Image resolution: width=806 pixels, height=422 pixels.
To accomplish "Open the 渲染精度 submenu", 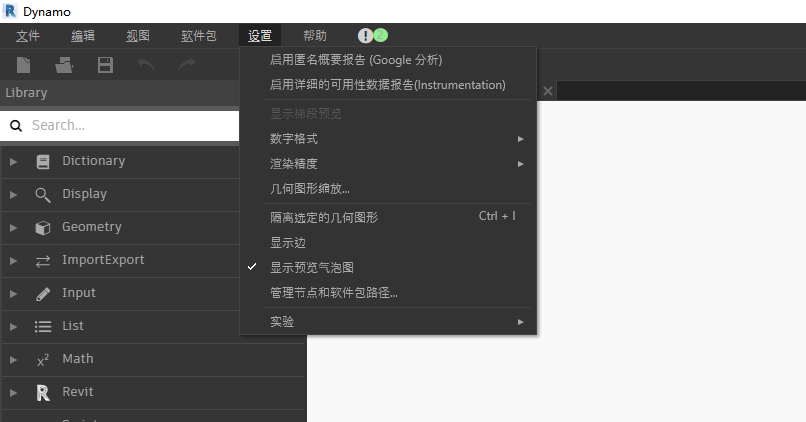I will [x=388, y=164].
